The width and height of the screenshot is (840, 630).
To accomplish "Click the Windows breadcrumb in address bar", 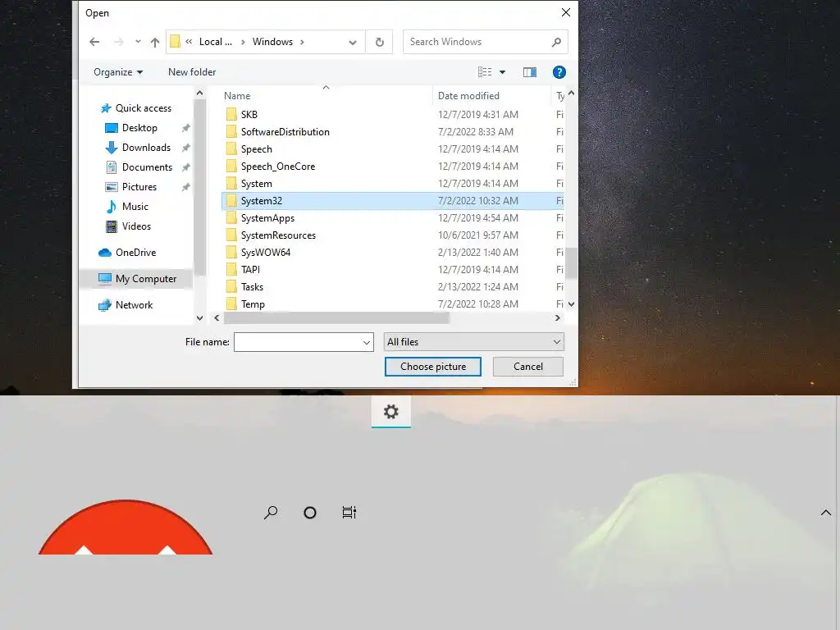I will click(x=272, y=42).
